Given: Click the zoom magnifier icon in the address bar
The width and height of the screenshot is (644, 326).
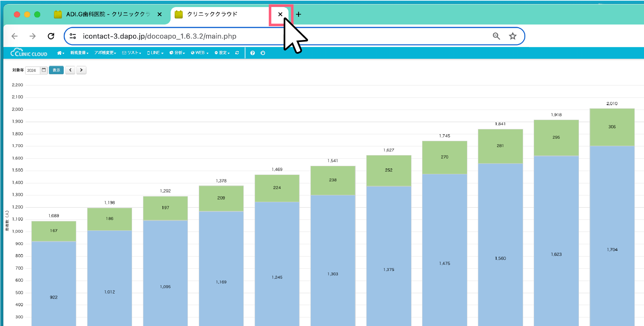Looking at the screenshot, I should [x=496, y=36].
